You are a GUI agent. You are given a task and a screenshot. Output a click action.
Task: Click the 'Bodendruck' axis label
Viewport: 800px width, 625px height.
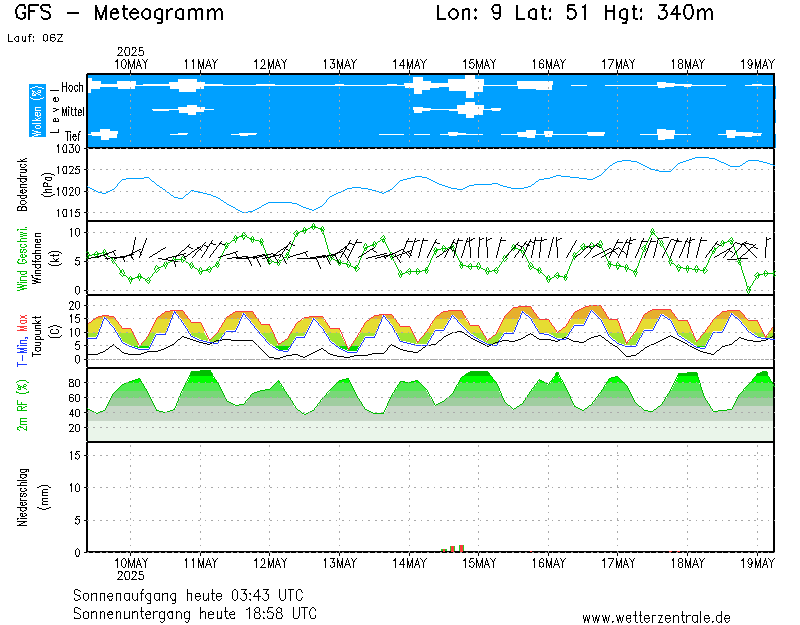22,185
